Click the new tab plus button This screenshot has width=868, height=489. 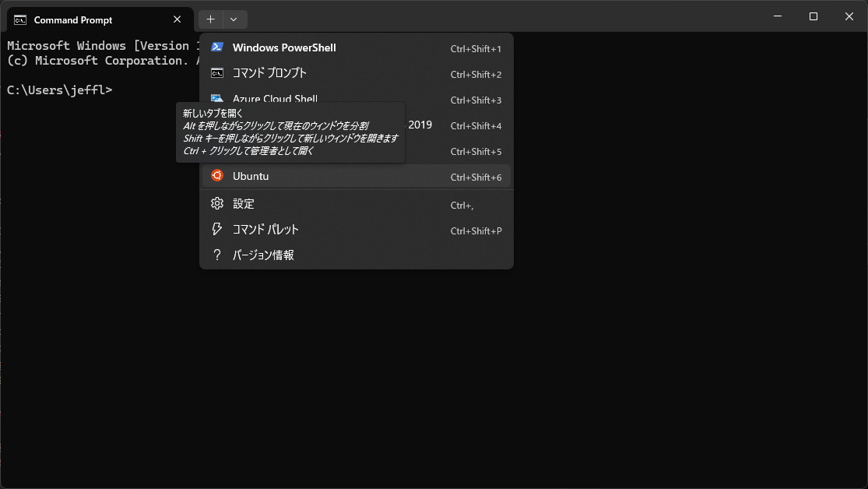(x=209, y=19)
